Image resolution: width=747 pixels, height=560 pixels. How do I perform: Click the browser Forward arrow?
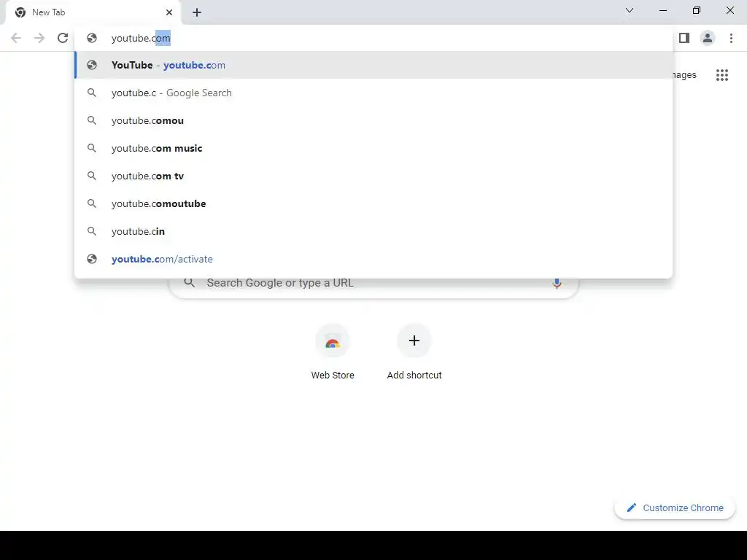tap(39, 38)
